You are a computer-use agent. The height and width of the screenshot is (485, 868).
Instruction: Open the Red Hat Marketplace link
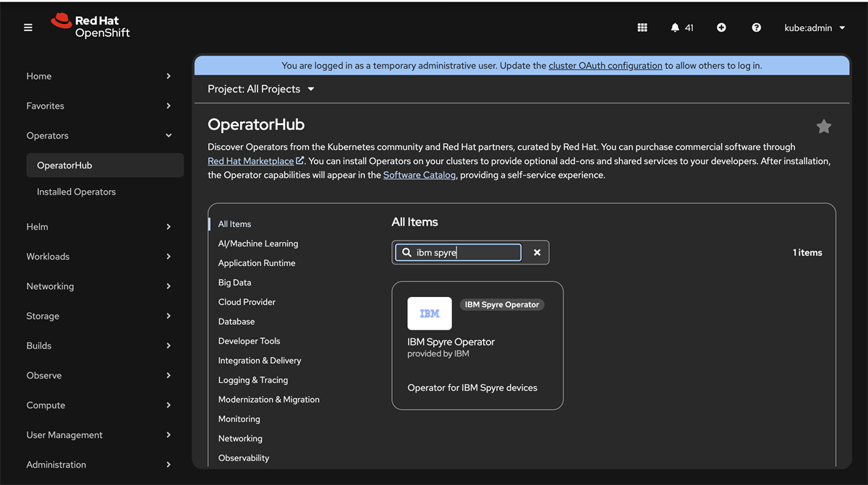coord(255,161)
